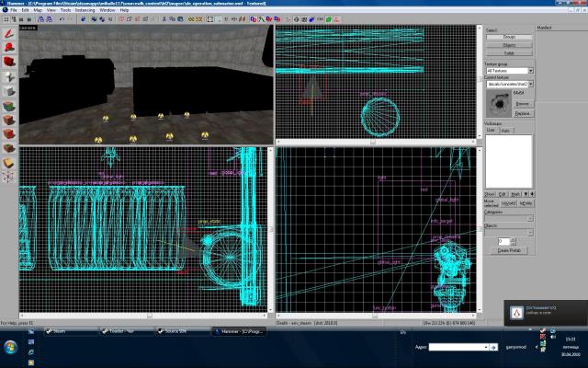Activate the Magnify tool in left toolbar
The height and width of the screenshot is (368, 588).
(x=8, y=47)
